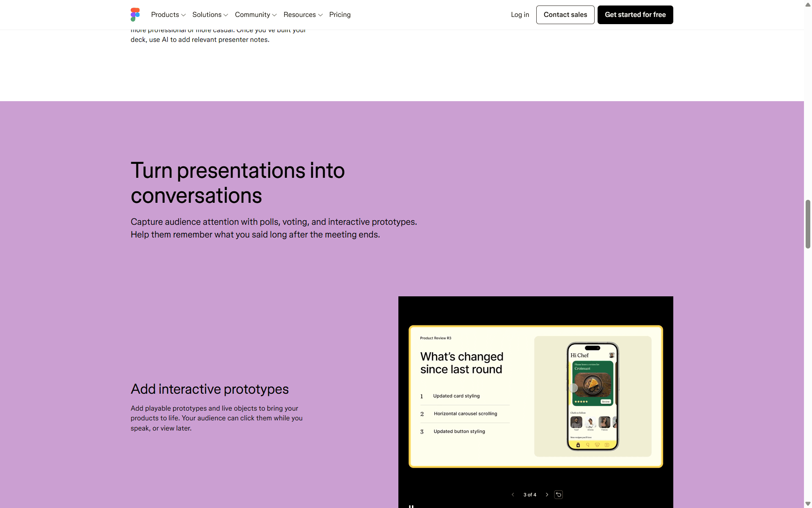The image size is (812, 508).
Task: Click the Contact sales button
Action: (565, 15)
